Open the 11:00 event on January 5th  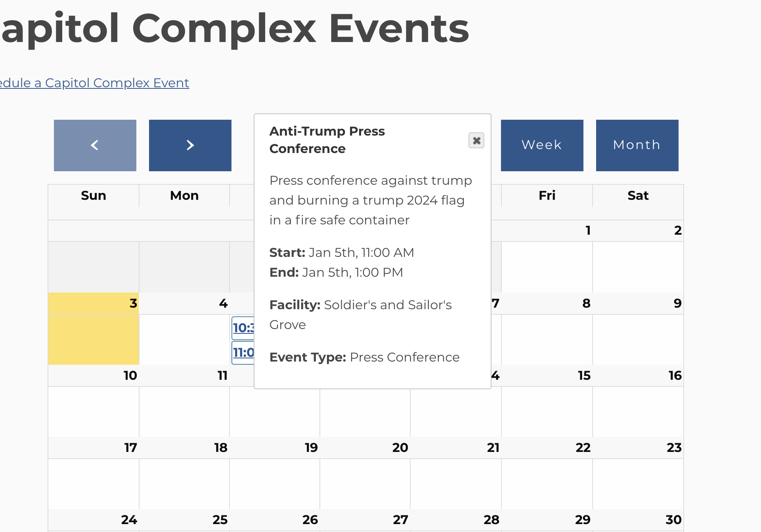(x=243, y=352)
